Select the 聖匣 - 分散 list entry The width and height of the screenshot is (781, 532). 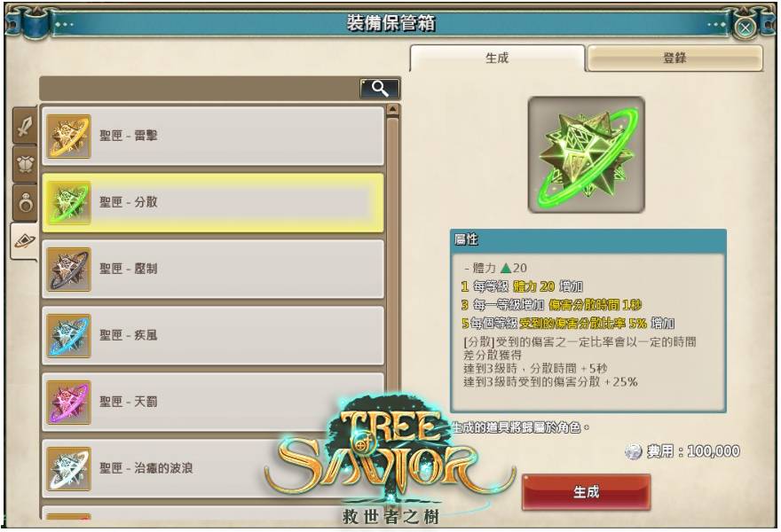tap(213, 202)
